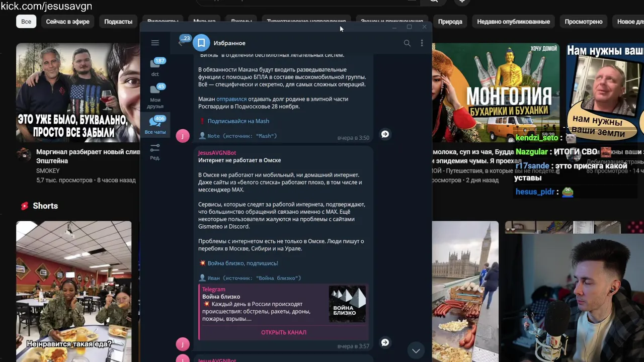Forward the Омск internet post via share arrow

[x=385, y=342]
